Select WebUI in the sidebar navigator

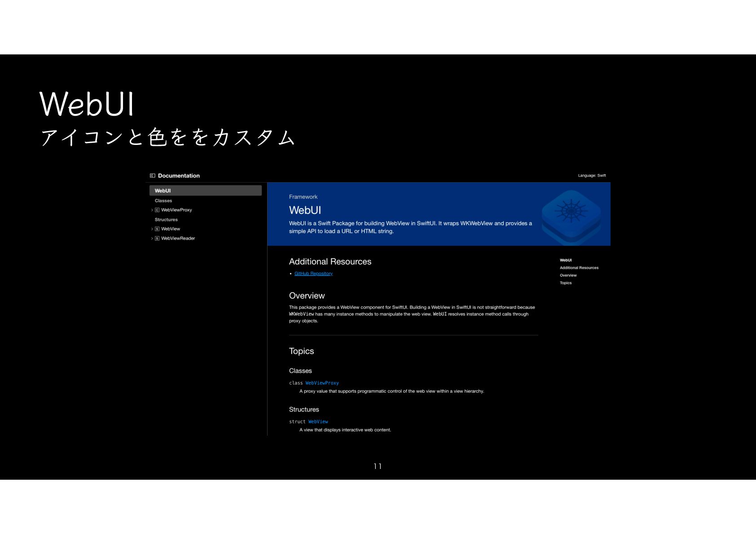click(x=206, y=191)
